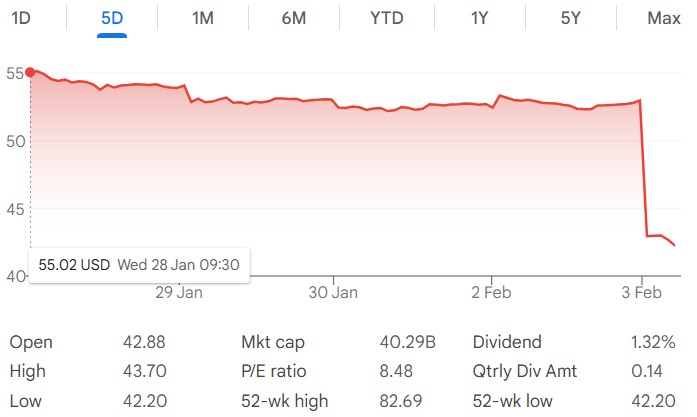Click the Dividend yield label
This screenshot has height=417, width=697.
point(507,342)
